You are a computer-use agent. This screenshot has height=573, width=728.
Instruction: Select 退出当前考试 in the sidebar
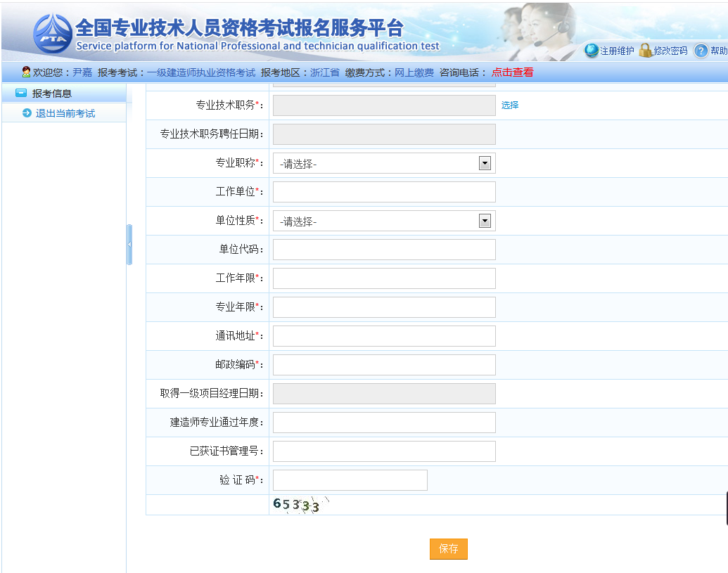click(x=65, y=113)
